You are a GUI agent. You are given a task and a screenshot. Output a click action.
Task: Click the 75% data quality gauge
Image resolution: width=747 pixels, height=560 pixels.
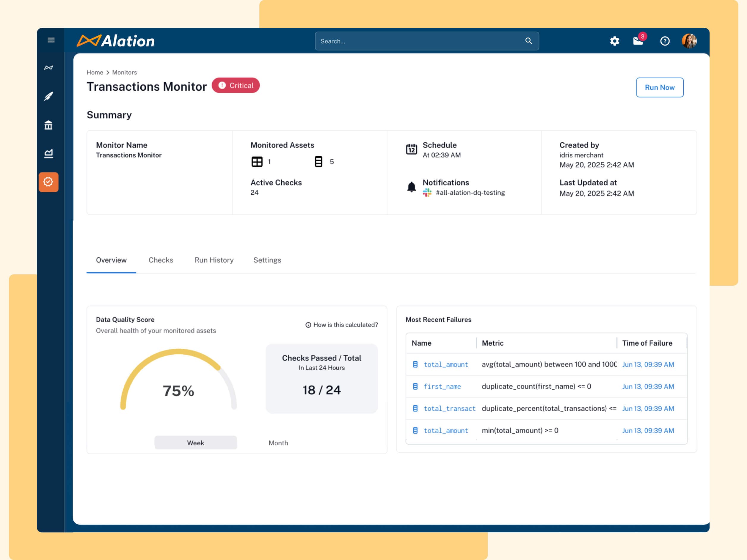(x=178, y=391)
